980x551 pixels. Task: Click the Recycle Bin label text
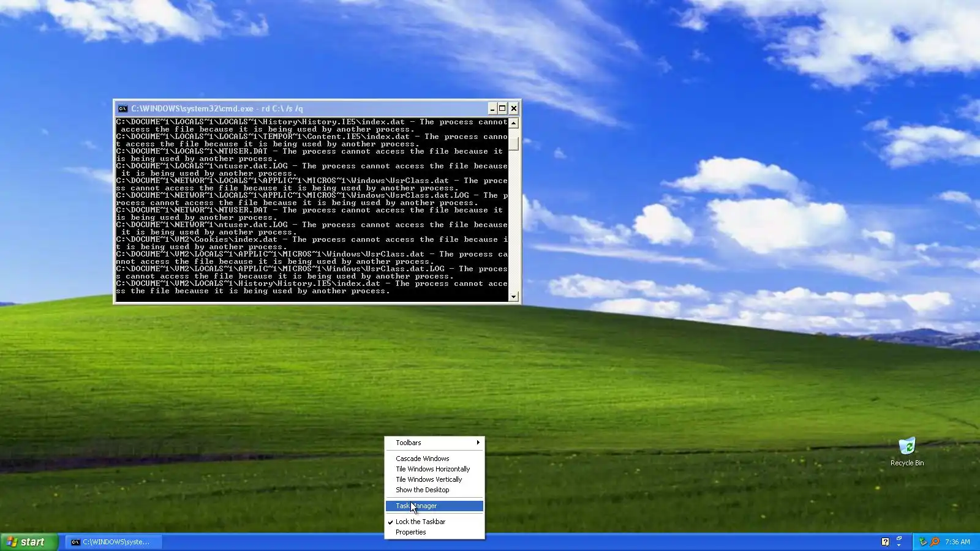pos(907,463)
